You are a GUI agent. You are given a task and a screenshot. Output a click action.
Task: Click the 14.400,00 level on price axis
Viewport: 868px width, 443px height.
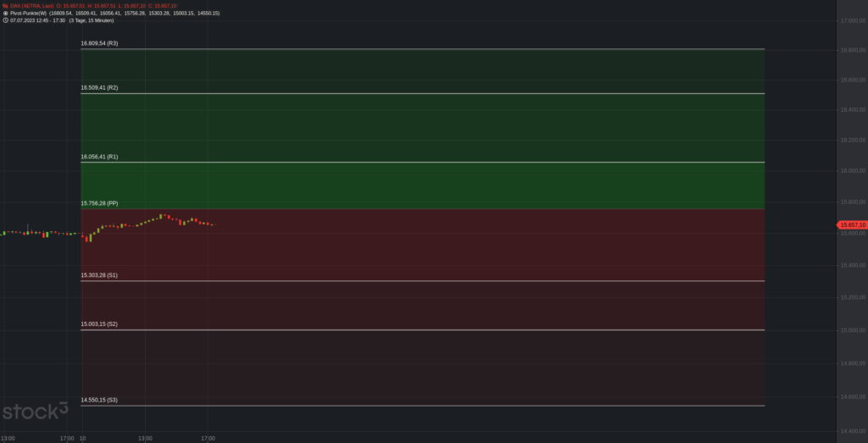point(851,431)
